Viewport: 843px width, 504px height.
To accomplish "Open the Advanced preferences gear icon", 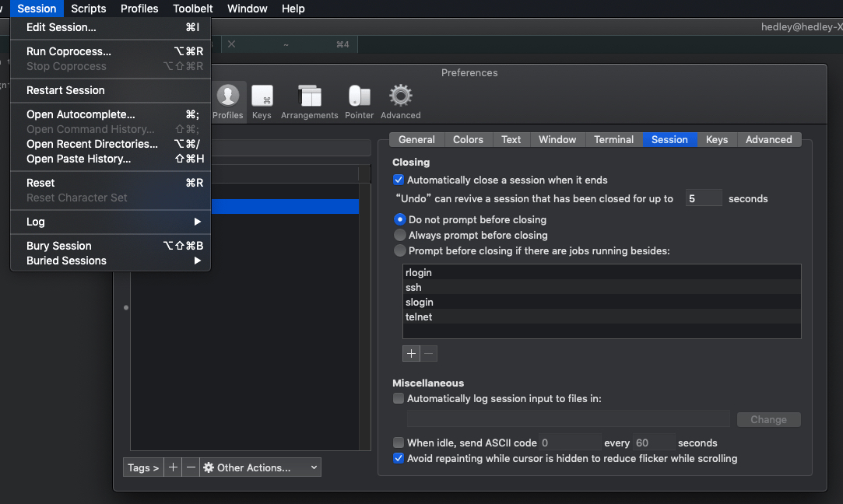I will (400, 96).
